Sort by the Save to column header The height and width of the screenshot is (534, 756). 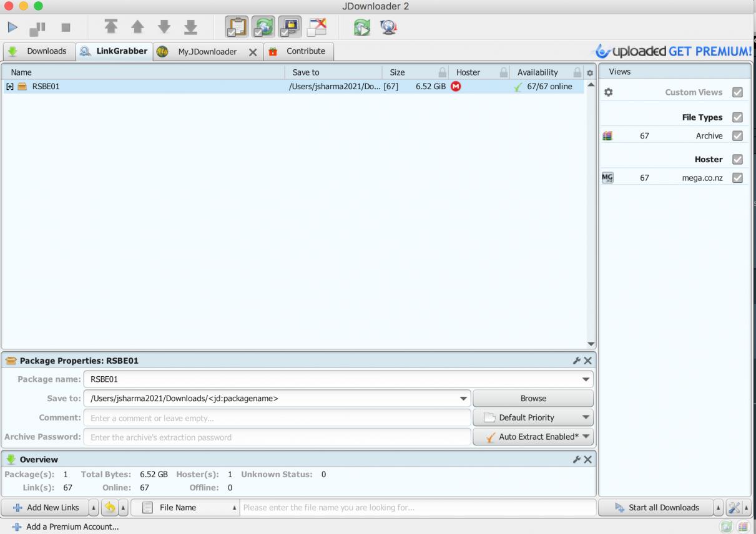click(x=333, y=72)
